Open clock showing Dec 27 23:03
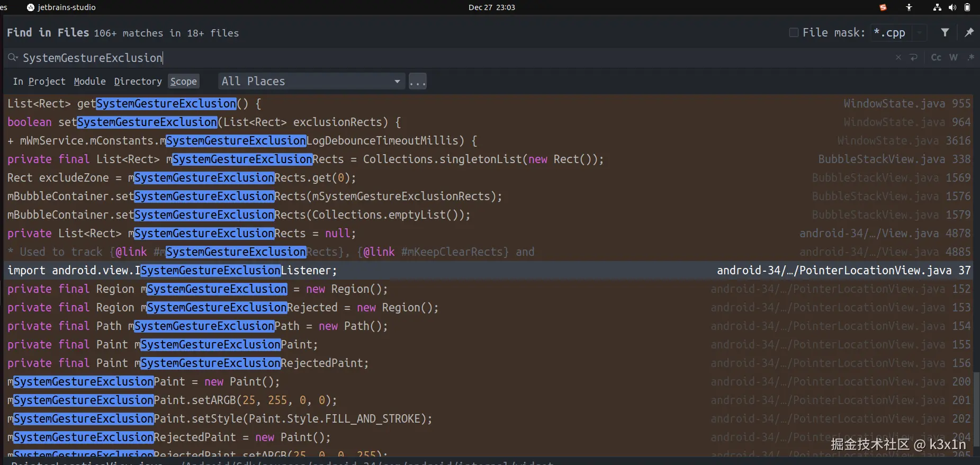Image resolution: width=980 pixels, height=465 pixels. coord(491,7)
